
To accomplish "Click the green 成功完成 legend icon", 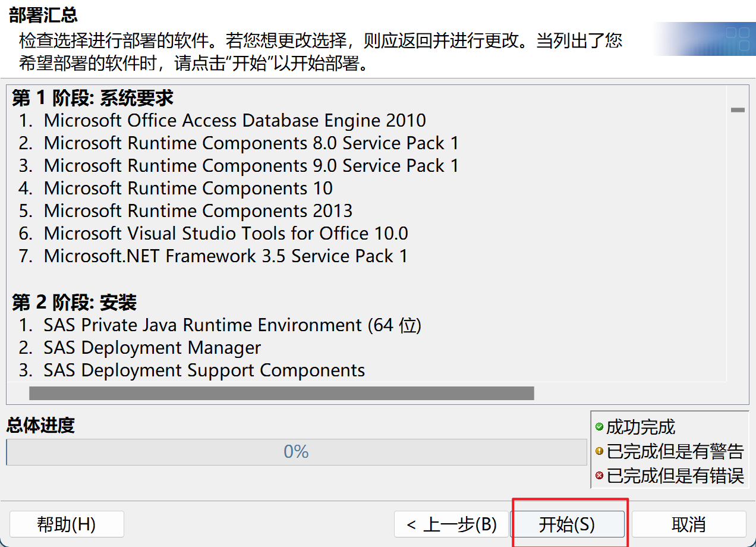I will [599, 427].
